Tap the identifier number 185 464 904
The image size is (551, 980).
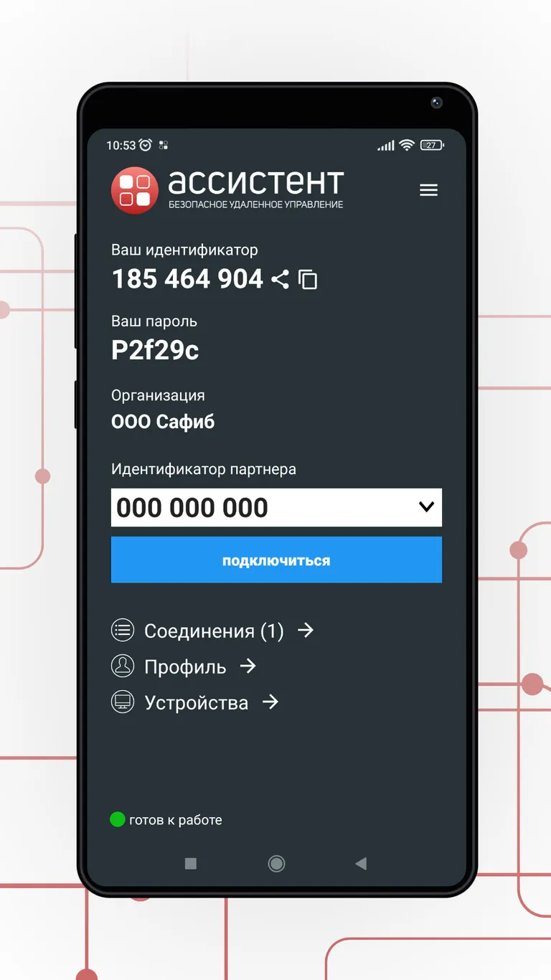click(187, 279)
